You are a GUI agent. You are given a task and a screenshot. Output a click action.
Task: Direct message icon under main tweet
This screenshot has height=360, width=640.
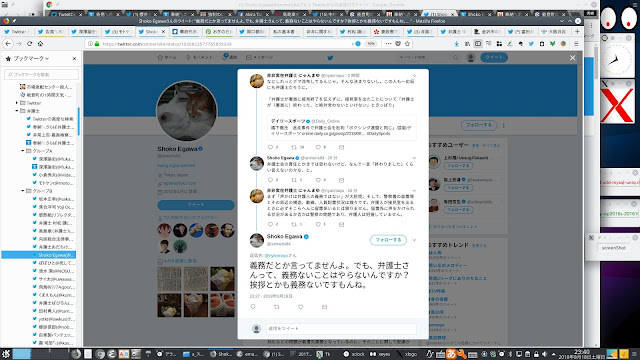tap(324, 307)
